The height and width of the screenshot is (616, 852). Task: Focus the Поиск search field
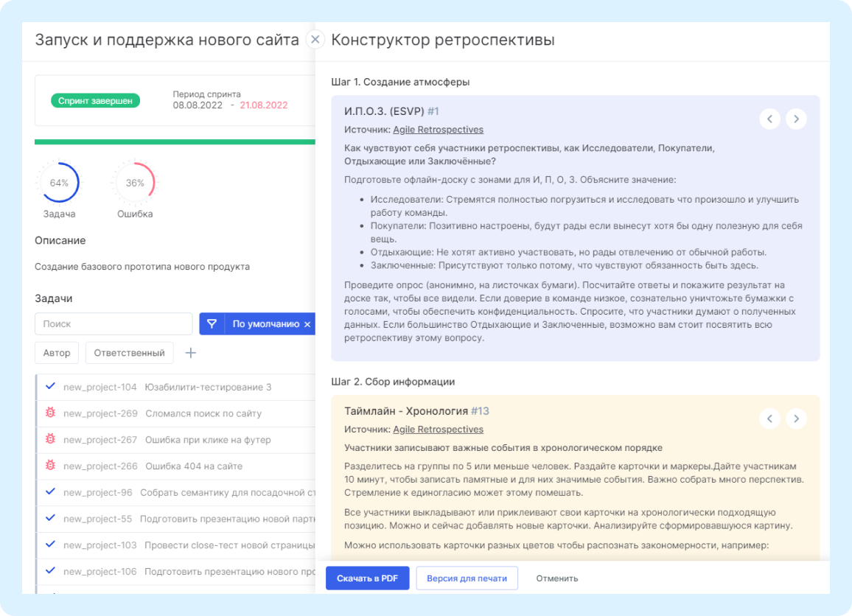pyautogui.click(x=114, y=323)
